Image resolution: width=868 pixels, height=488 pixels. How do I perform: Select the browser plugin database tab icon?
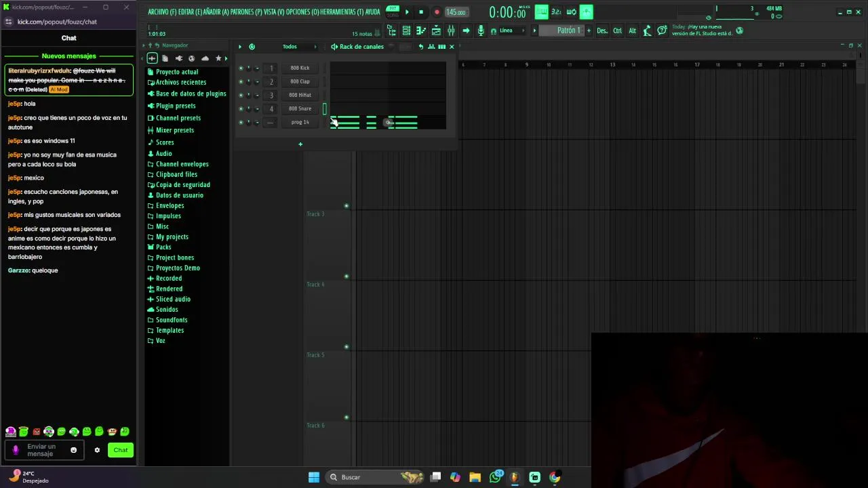click(178, 58)
